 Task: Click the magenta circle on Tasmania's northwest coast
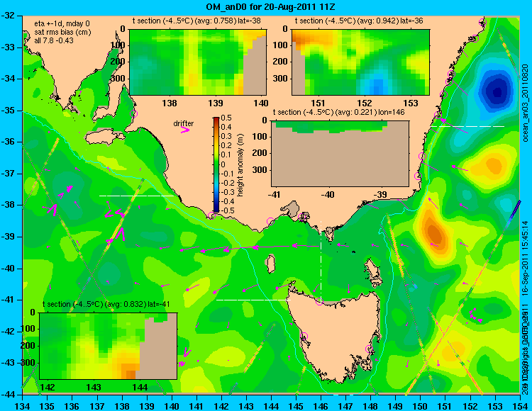(x=319, y=301)
